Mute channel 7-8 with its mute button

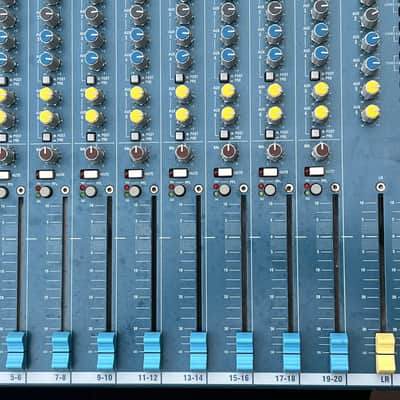click(45, 175)
